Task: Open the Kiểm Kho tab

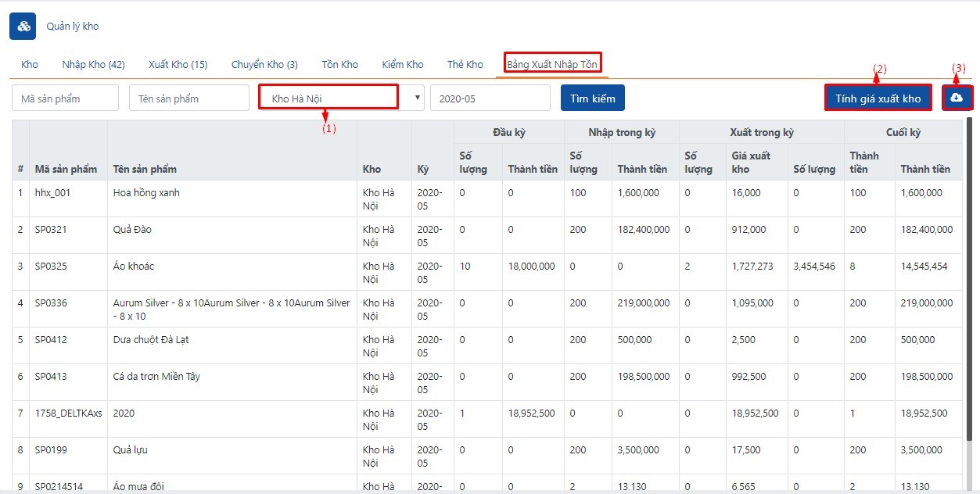Action: tap(402, 64)
